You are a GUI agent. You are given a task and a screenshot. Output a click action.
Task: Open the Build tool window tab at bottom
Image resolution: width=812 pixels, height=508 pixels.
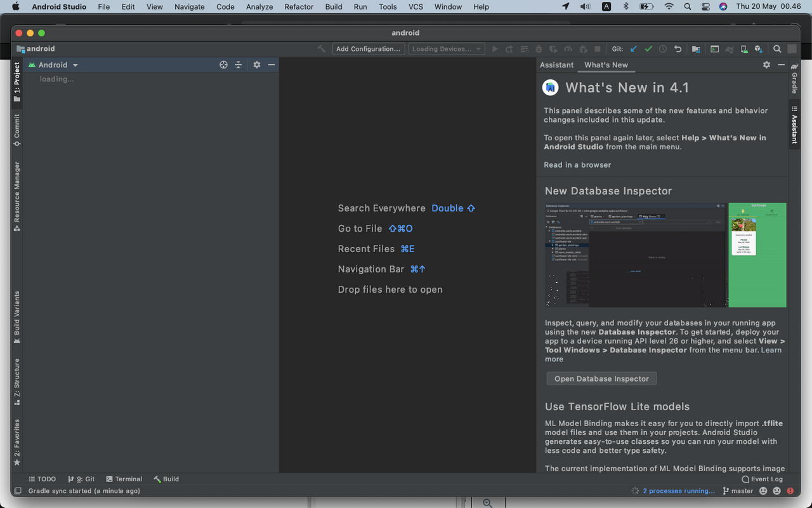tap(166, 479)
